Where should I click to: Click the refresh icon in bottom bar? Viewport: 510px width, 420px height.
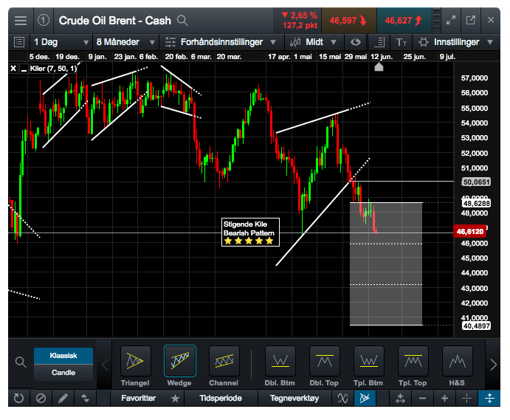pos(19,399)
